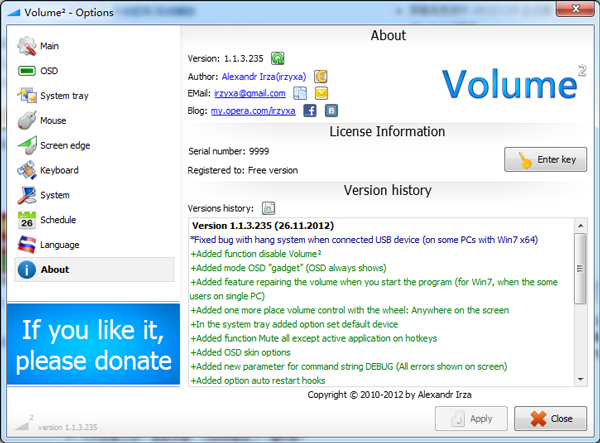This screenshot has height=443, width=600.
Task: Open the Facebook page icon
Action: coord(310,111)
